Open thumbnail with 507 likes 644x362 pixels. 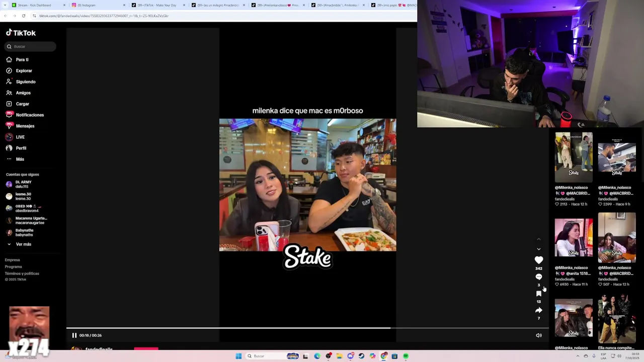click(x=617, y=237)
